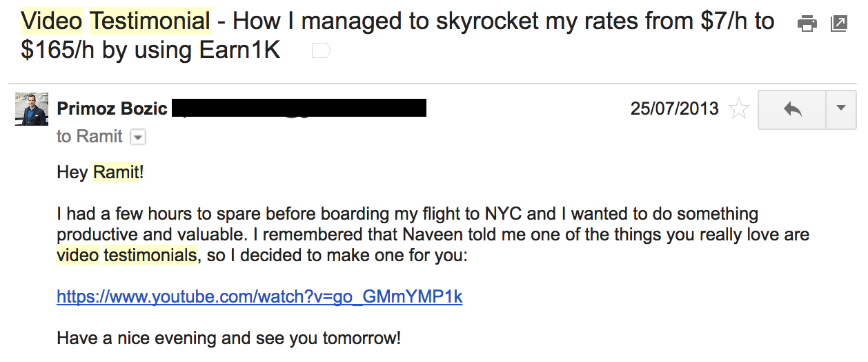
Task: Show details dropdown next to 'to Ramit'
Action: click(x=138, y=137)
